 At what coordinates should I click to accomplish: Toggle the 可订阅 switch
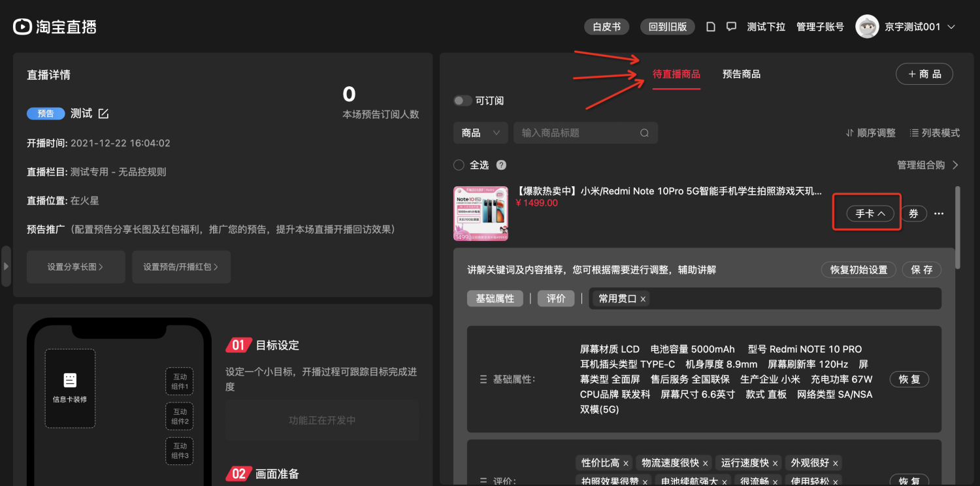[463, 101]
